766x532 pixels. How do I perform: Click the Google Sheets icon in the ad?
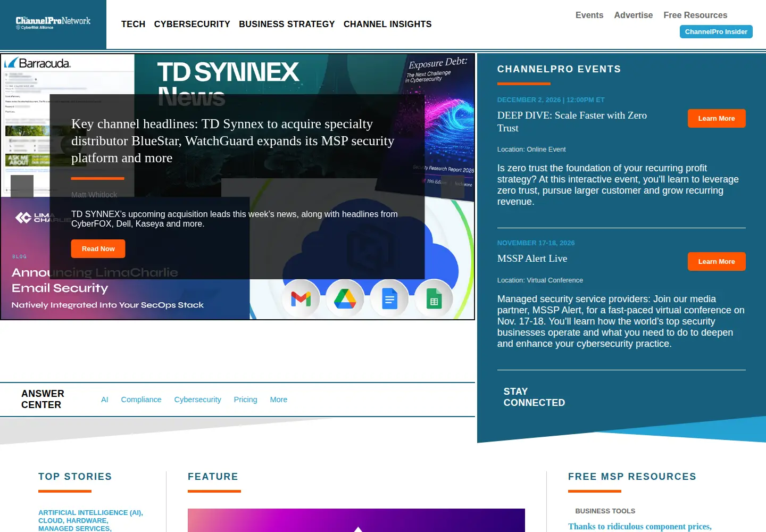pyautogui.click(x=434, y=299)
